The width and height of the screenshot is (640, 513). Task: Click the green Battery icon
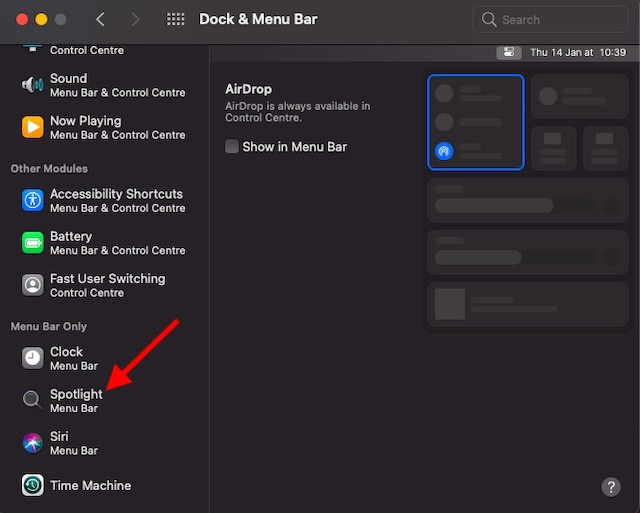tap(33, 242)
